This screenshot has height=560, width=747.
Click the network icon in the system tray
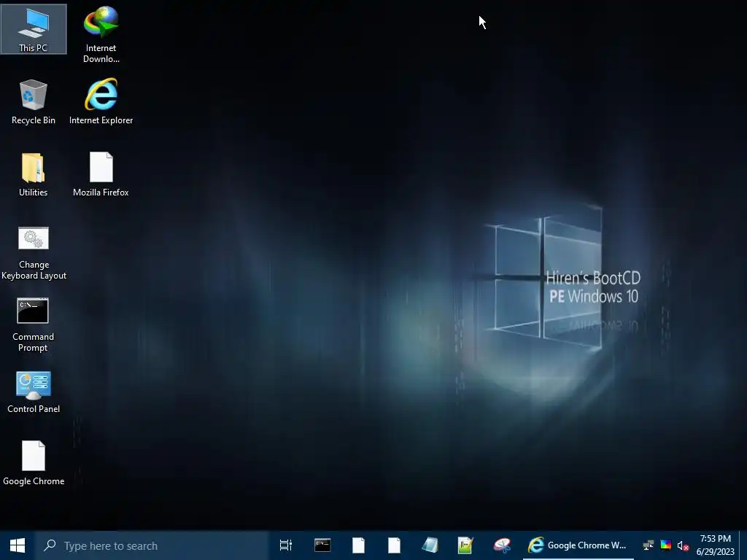click(648, 545)
